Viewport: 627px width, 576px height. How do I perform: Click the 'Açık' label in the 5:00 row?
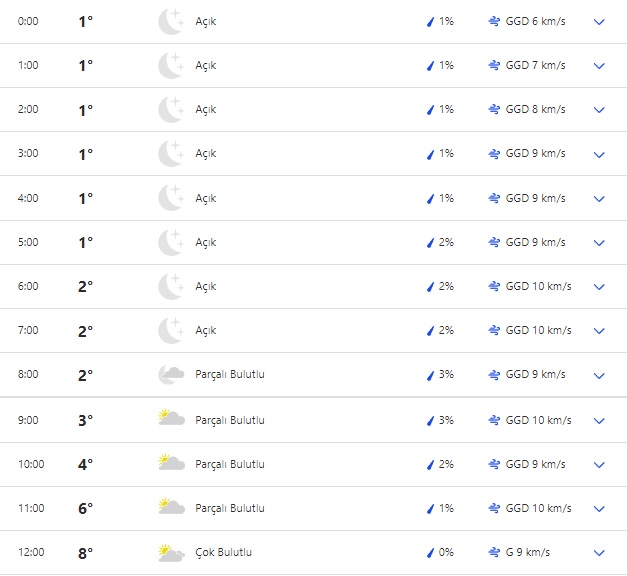pos(206,243)
